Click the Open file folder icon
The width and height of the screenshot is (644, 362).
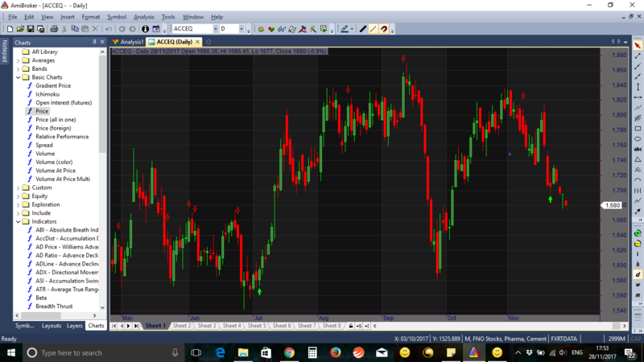(20, 29)
